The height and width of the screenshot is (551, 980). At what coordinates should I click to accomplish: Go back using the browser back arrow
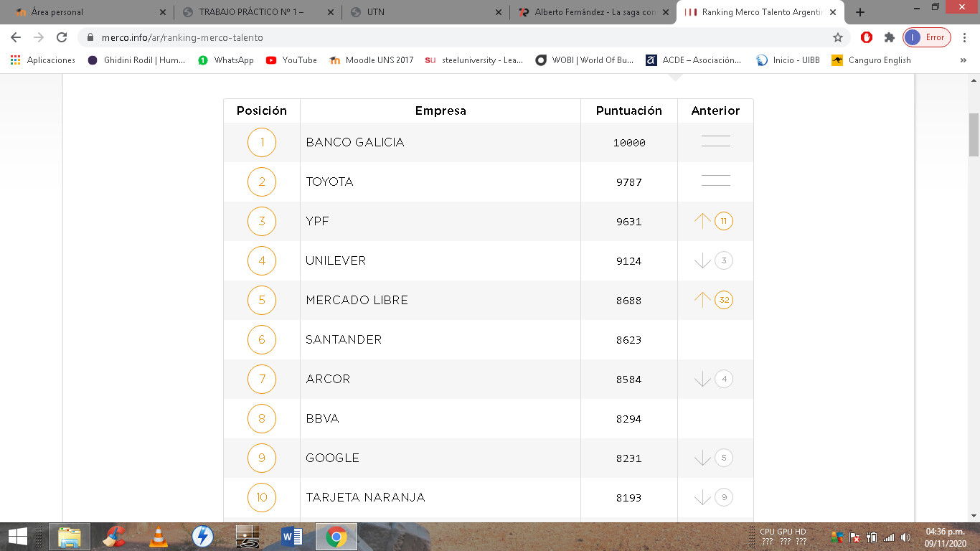coord(16,37)
